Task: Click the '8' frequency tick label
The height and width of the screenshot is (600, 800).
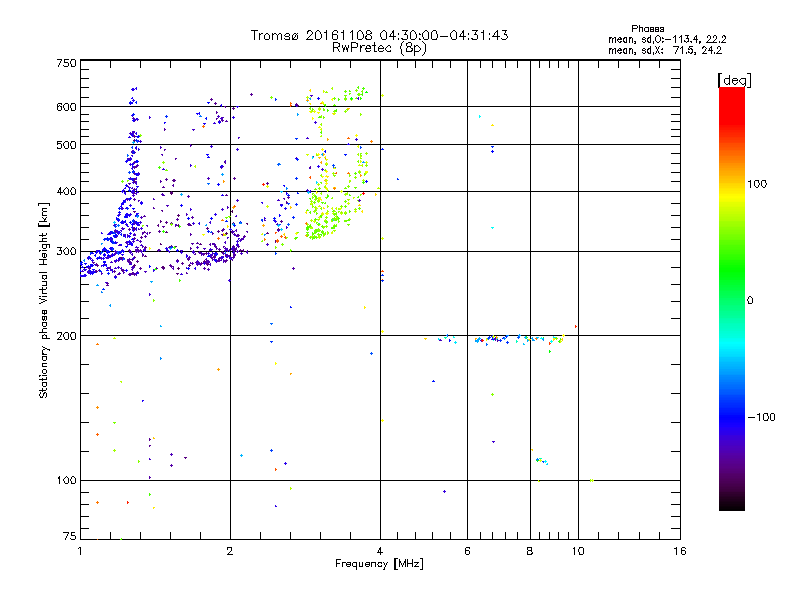Action: tap(530, 551)
